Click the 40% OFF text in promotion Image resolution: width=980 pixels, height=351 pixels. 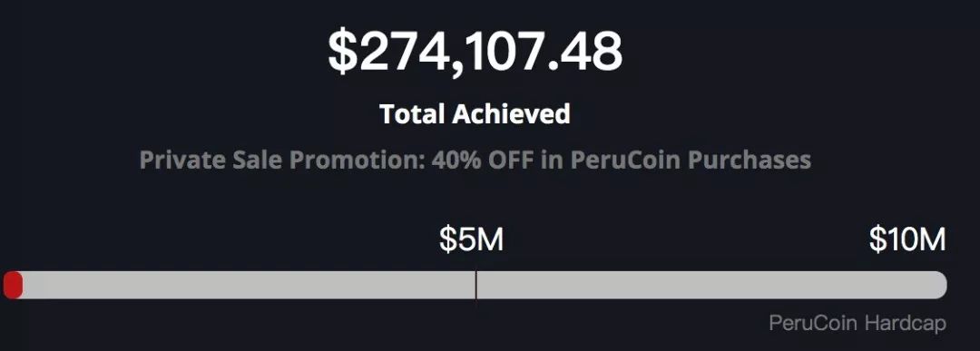coord(483,160)
